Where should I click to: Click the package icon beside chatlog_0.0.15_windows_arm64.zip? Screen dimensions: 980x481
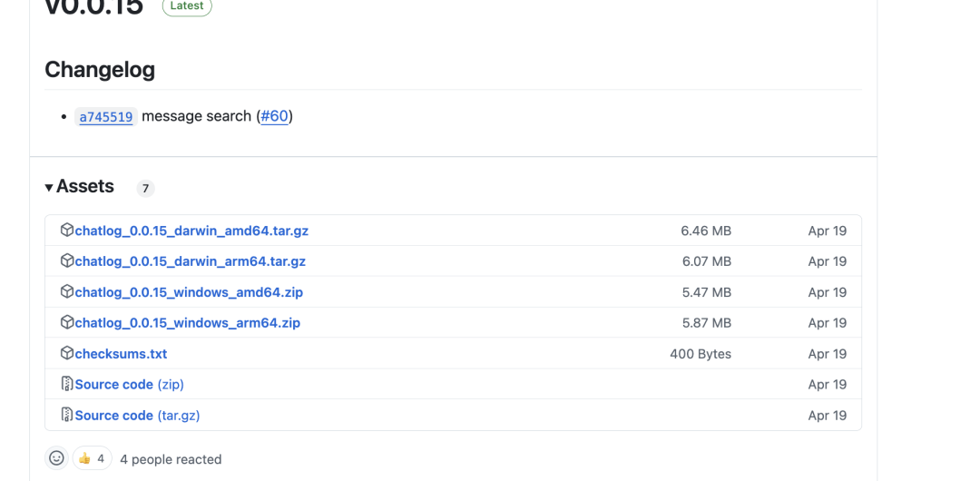(x=67, y=322)
